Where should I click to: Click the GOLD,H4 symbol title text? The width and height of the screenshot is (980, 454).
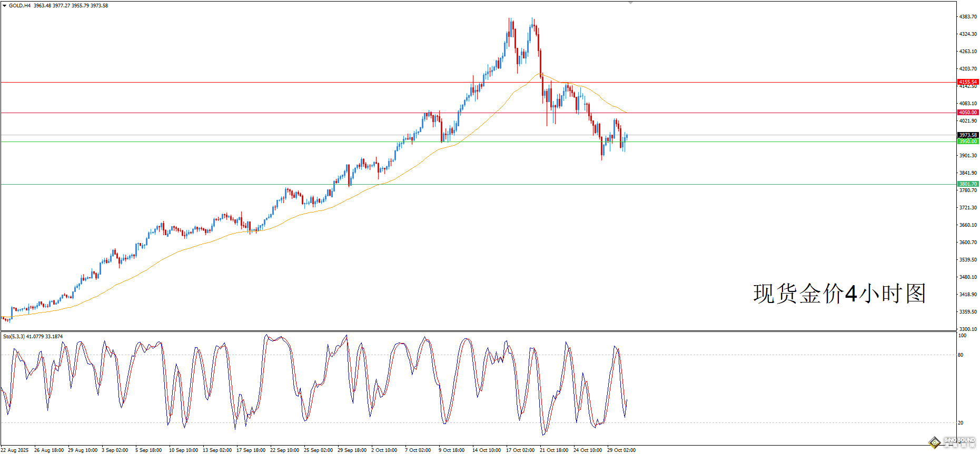19,6
